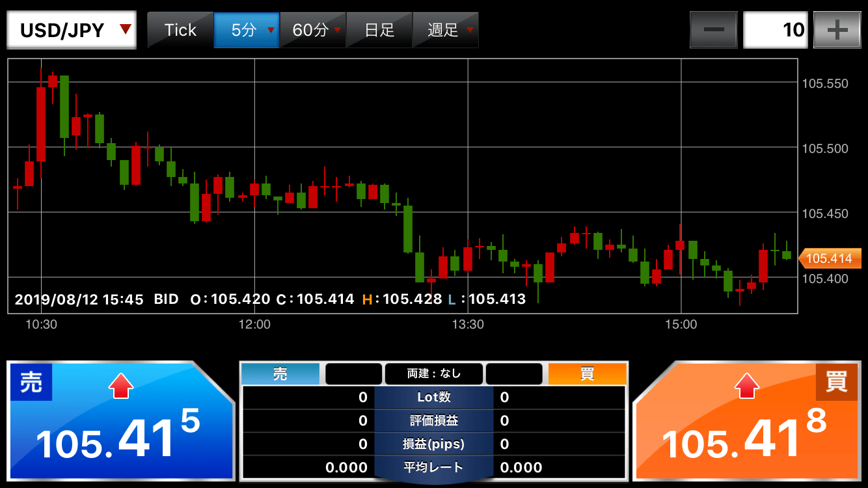
Task: Tap the Lot数 row label
Action: [434, 397]
